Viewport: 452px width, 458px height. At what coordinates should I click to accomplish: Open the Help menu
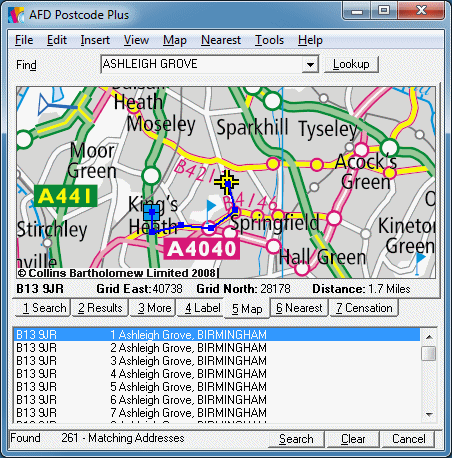[x=310, y=40]
